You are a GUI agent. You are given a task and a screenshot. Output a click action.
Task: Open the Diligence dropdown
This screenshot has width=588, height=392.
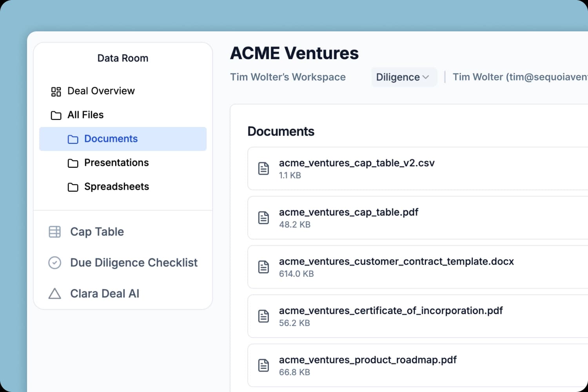pyautogui.click(x=404, y=77)
